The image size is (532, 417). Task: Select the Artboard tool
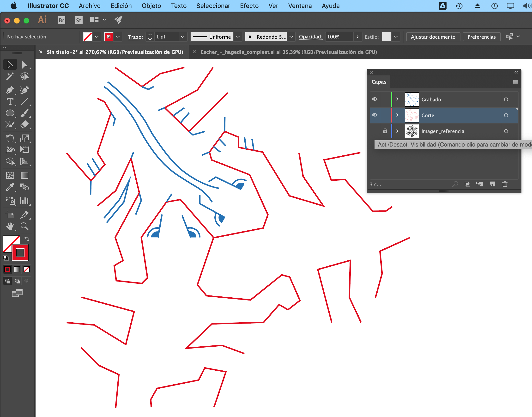point(10,215)
